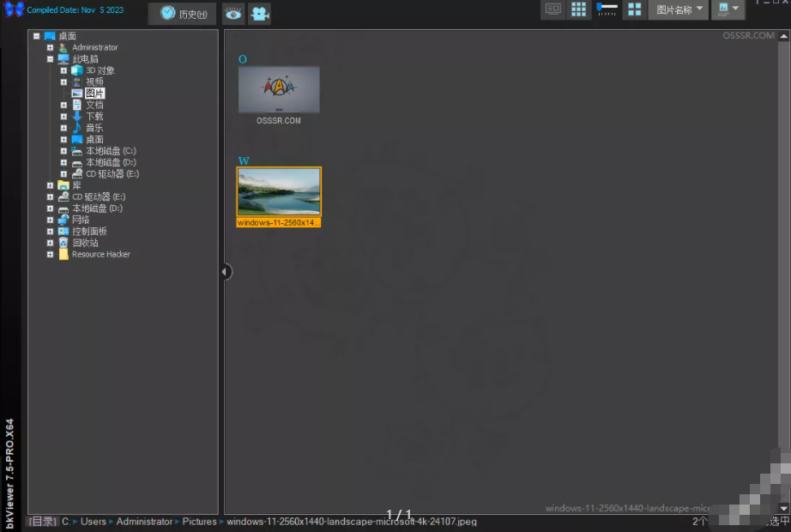Select 本地磁盘 (C:) under 此电脑 in tree
Viewport: 791px width, 532px height.
110,151
